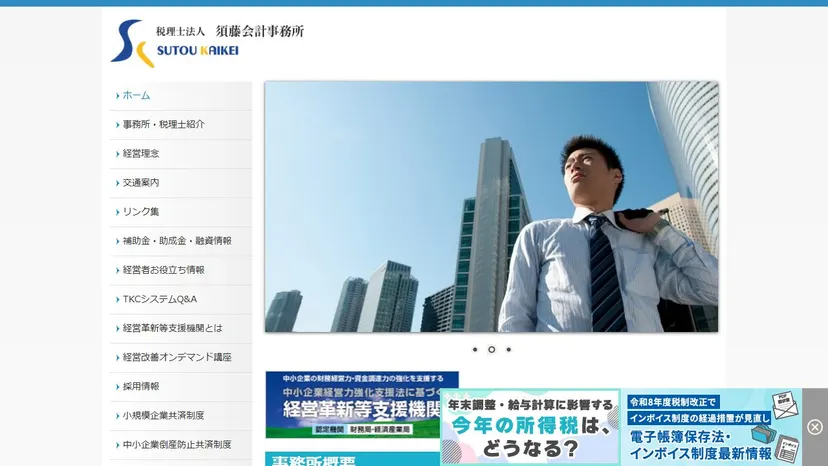
Task: Open the 今年の所得税は、どうなる? banner
Action: (530, 427)
